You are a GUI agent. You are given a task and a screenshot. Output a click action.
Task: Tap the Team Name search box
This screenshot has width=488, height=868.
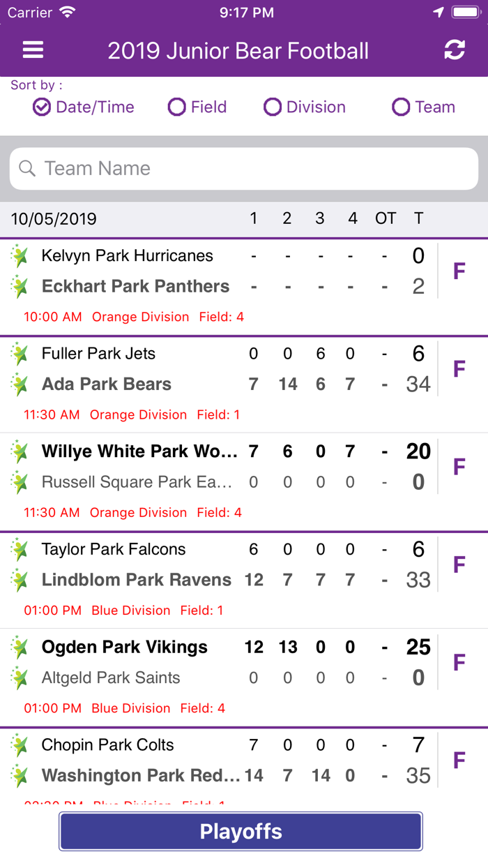click(244, 168)
